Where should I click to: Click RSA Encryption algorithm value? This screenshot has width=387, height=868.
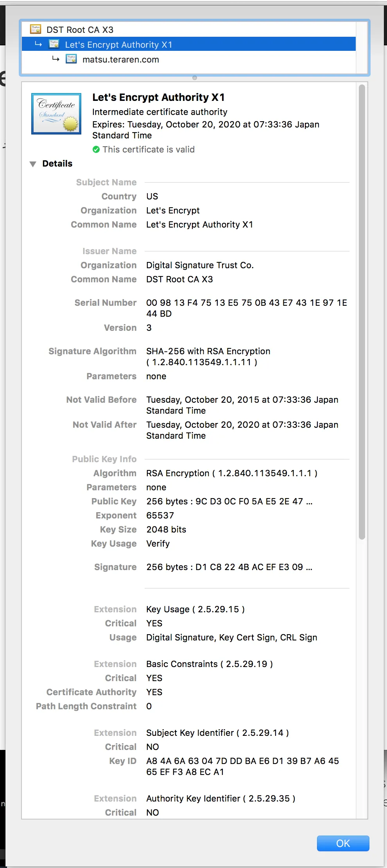point(232,473)
